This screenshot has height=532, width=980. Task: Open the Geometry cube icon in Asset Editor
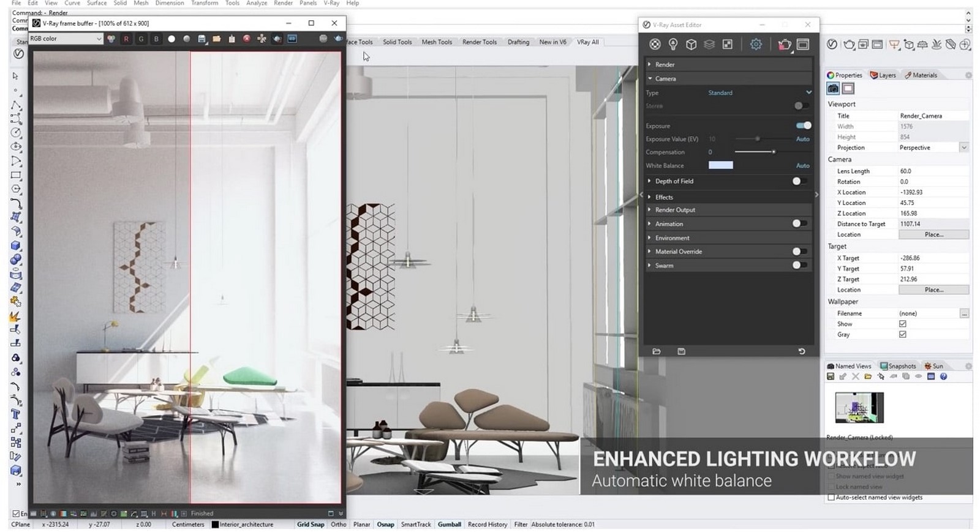[691, 44]
